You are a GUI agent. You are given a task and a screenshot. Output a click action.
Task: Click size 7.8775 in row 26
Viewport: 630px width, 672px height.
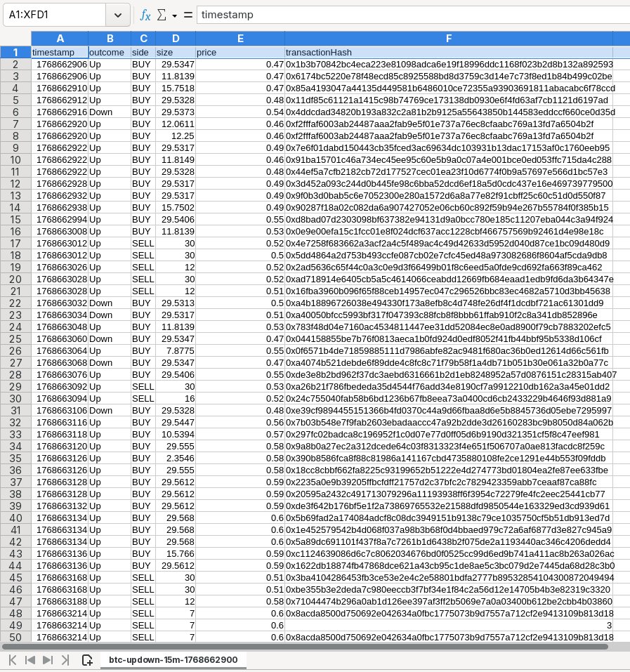pos(176,351)
